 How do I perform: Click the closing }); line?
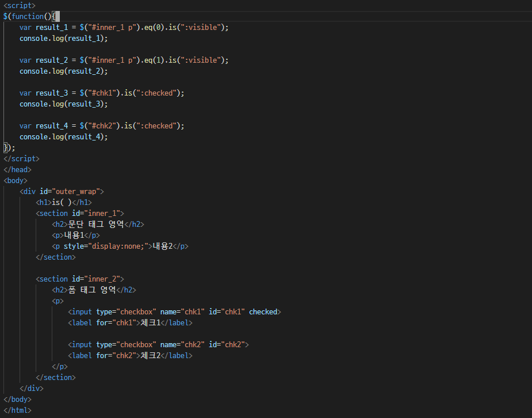[9, 148]
